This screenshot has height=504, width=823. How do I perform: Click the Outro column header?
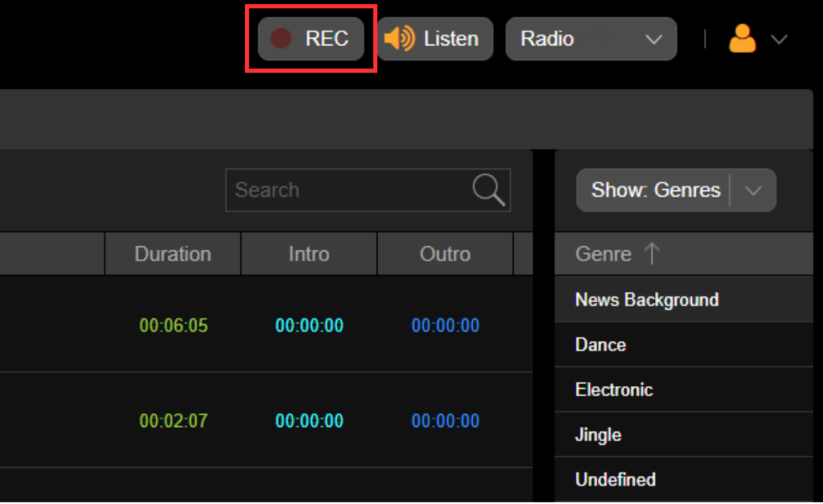(x=444, y=254)
